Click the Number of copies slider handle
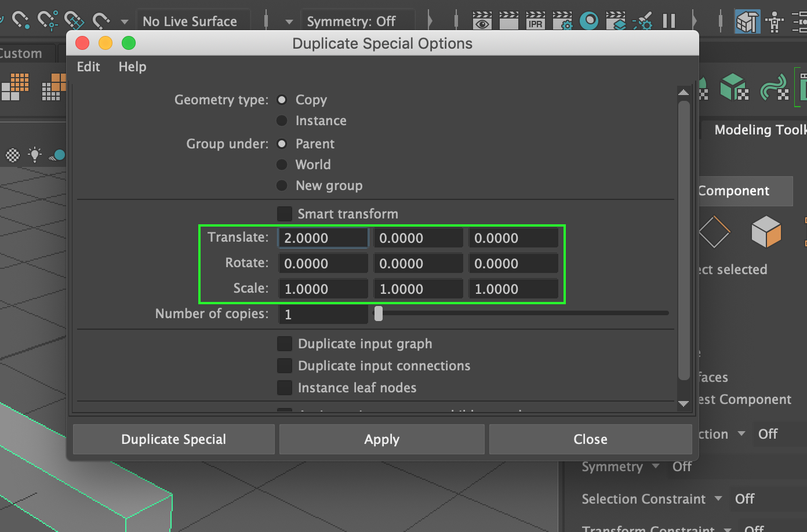The width and height of the screenshot is (807, 532). [379, 314]
